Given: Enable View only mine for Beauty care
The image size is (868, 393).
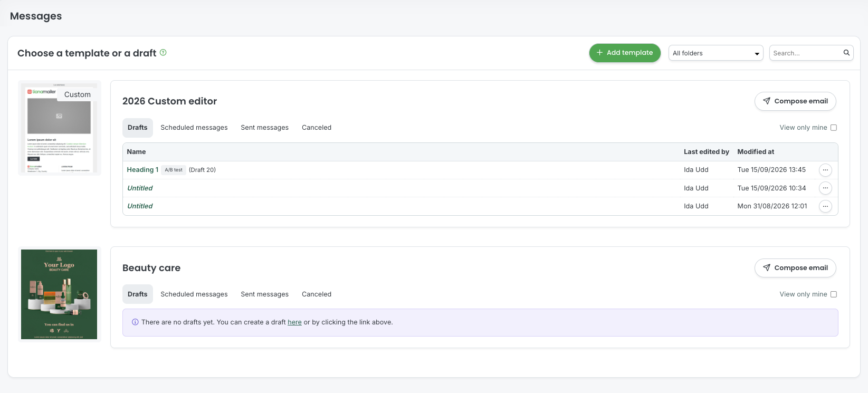Looking at the screenshot, I should (x=834, y=294).
